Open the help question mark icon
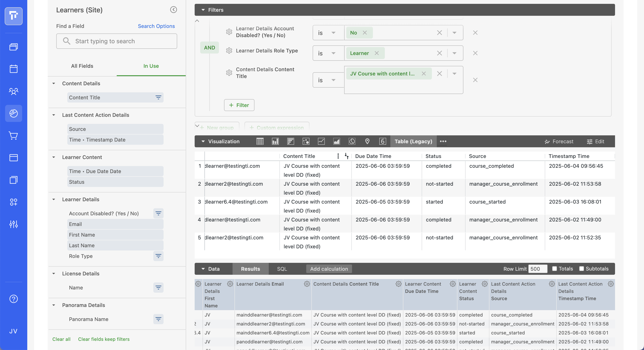This screenshot has height=350, width=644. 13,299
